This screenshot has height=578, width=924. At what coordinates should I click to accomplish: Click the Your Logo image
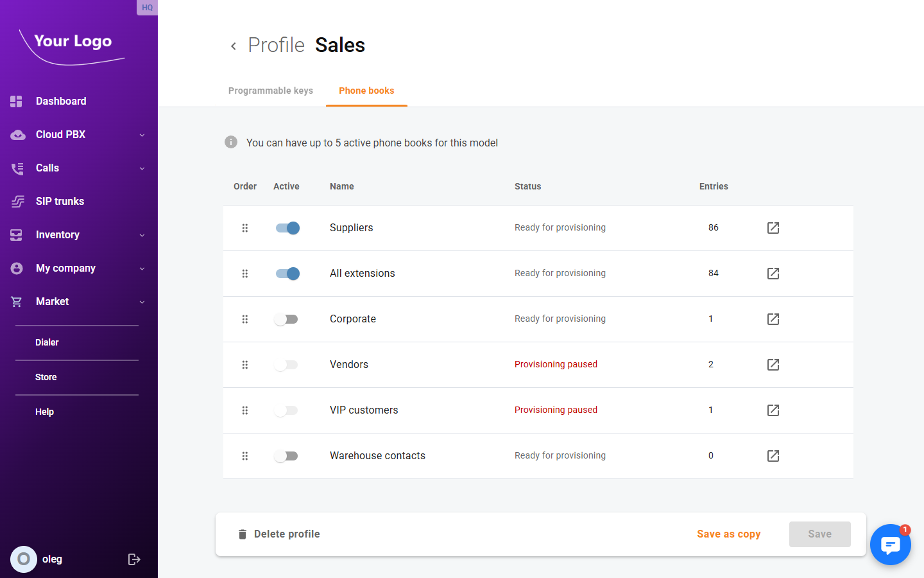[x=73, y=45]
